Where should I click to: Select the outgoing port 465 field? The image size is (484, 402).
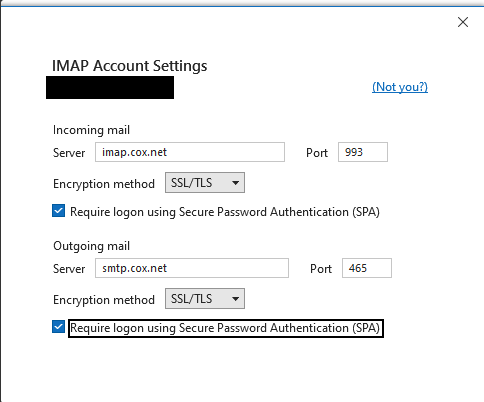(367, 268)
